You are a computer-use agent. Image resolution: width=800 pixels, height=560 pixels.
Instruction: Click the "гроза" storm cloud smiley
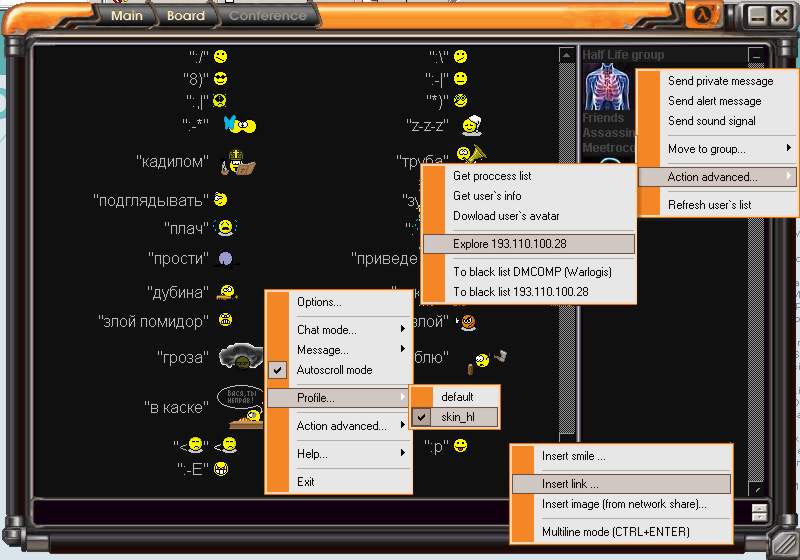click(240, 356)
